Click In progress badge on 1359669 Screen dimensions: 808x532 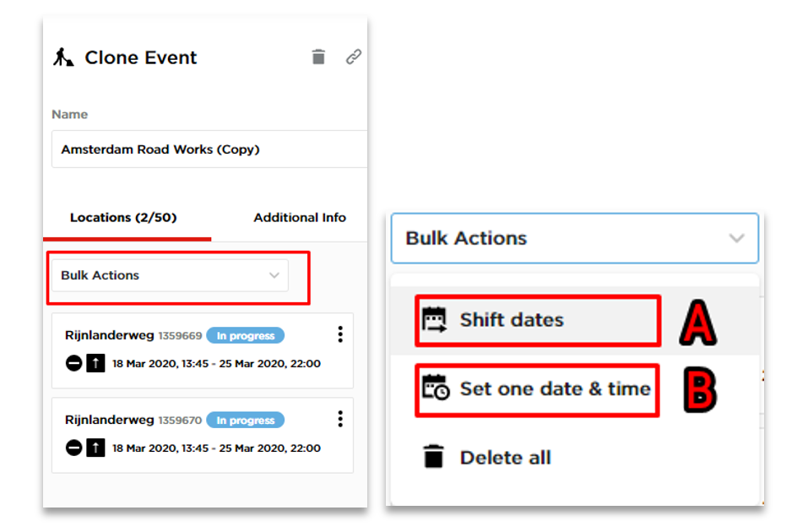(246, 335)
